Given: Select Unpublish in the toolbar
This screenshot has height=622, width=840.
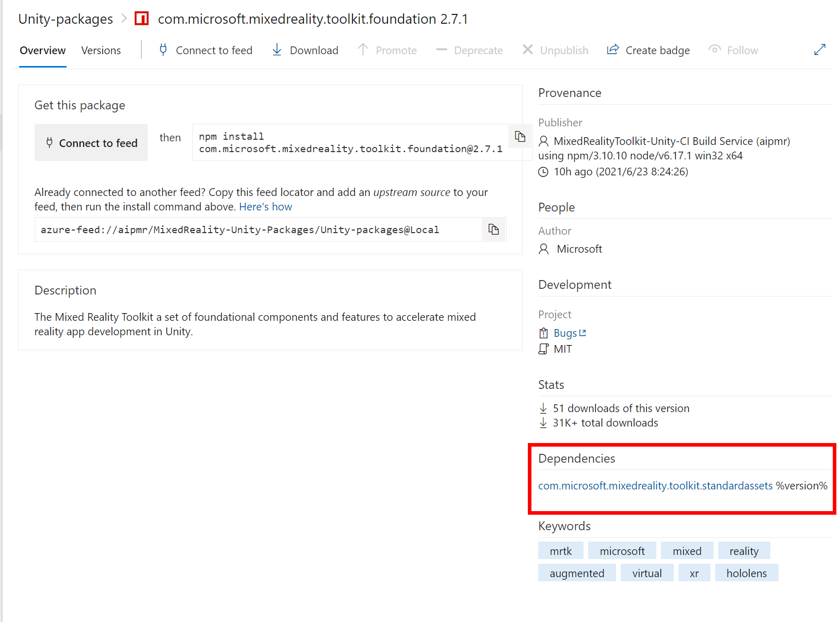Looking at the screenshot, I should coord(564,51).
